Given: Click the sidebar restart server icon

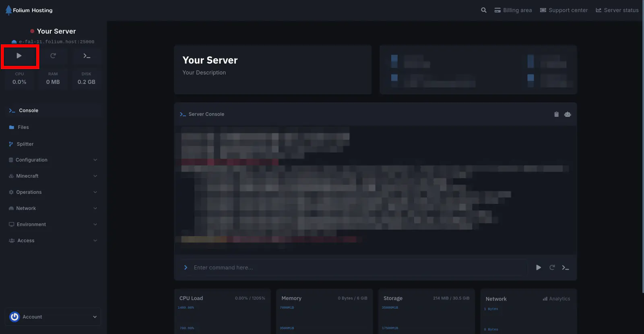Looking at the screenshot, I should pos(53,56).
